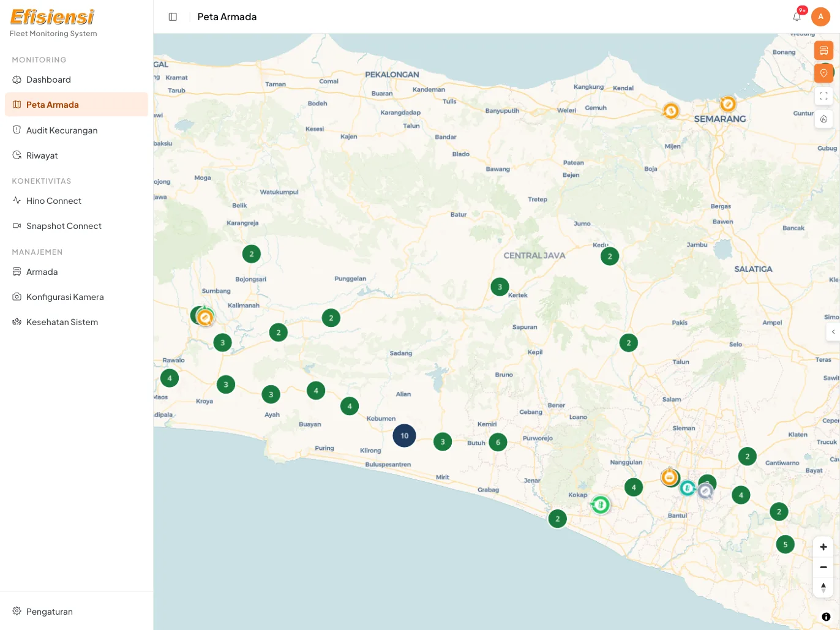Expand the side panel chevron on map edge
Viewport: 840px width, 630px height.
tap(833, 332)
